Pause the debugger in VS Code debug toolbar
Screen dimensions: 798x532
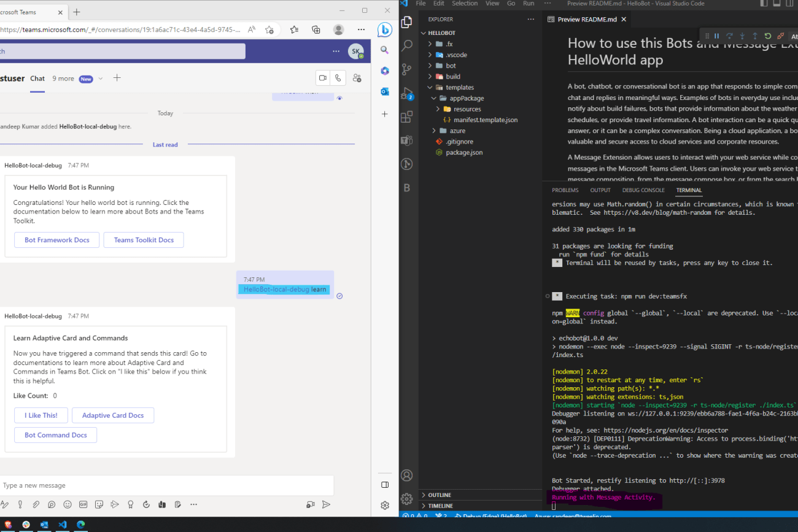[716, 36]
